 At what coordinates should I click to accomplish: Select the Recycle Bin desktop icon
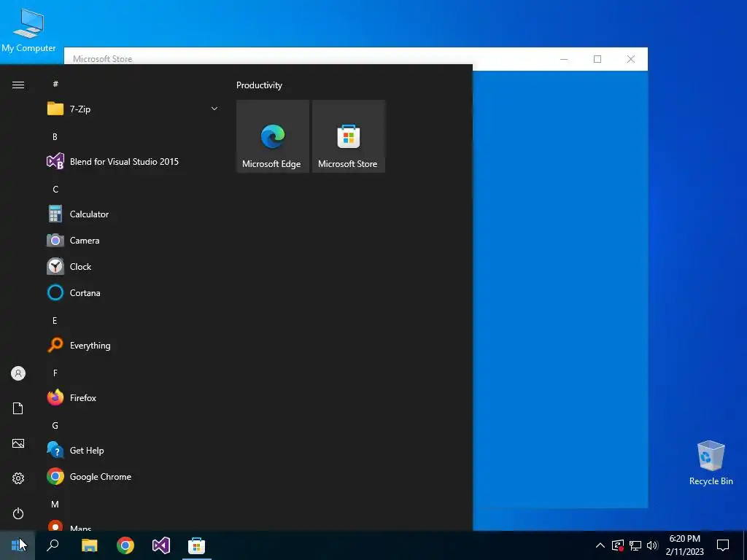(x=711, y=463)
